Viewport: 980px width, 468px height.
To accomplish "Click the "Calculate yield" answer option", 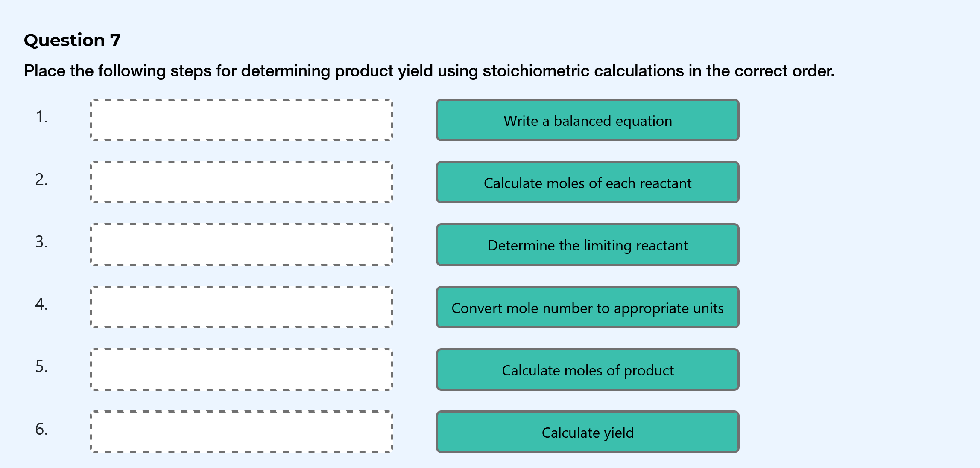I will pyautogui.click(x=587, y=432).
